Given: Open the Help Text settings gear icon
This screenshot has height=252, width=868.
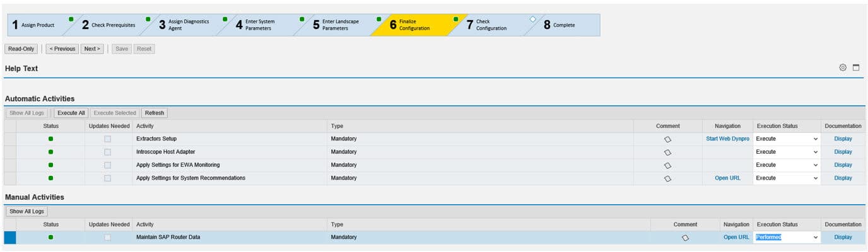Looking at the screenshot, I should [842, 67].
